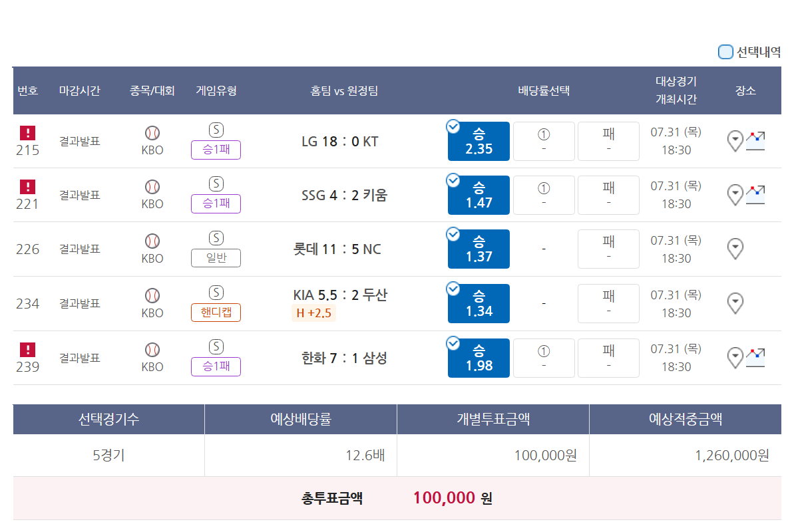Click baseball KBO icon for game 215
The height and width of the screenshot is (532, 790).
point(152,133)
